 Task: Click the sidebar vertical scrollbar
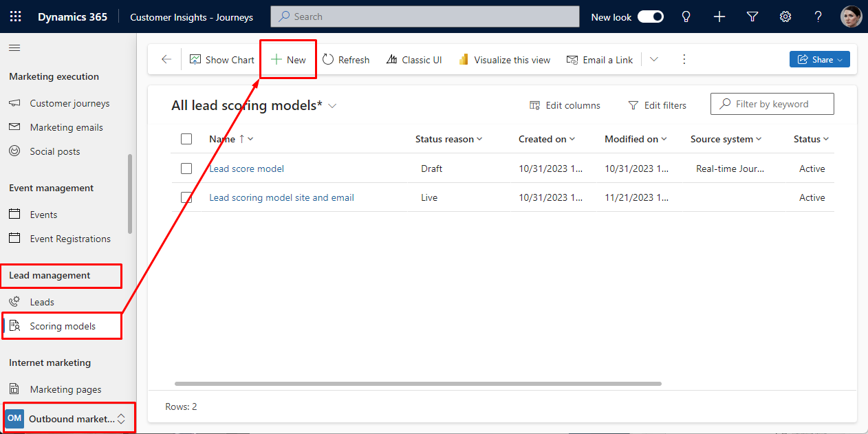[131, 193]
